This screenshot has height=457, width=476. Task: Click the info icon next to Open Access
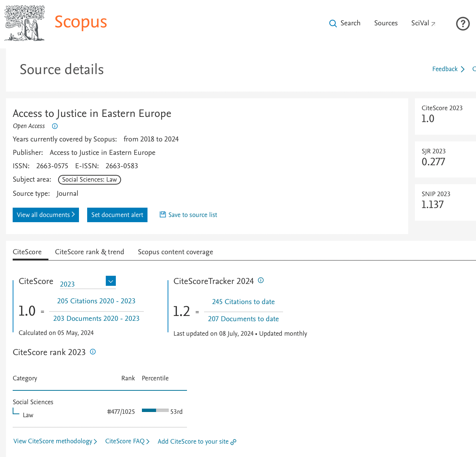tap(55, 126)
